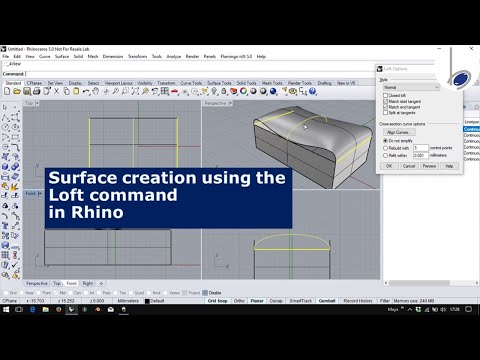Click Cancel in Loft Options dialog
Viewport: 480px width, 360px height.
[409, 166]
